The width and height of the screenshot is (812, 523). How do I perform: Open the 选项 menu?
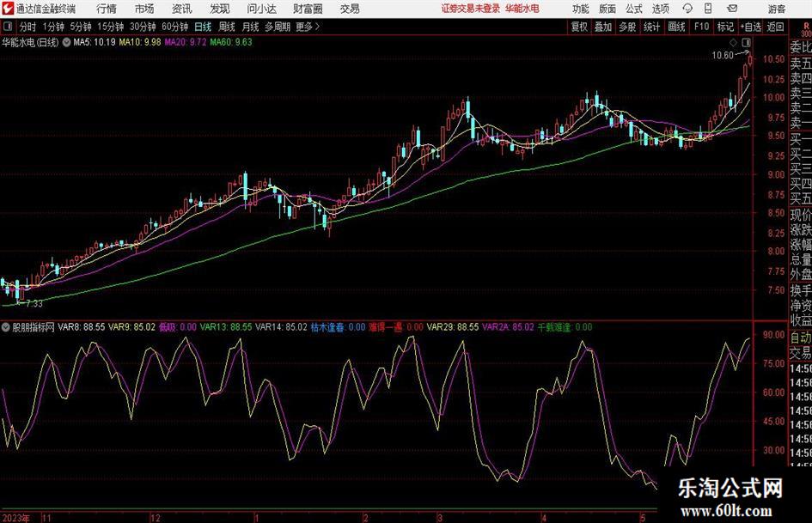[660, 9]
